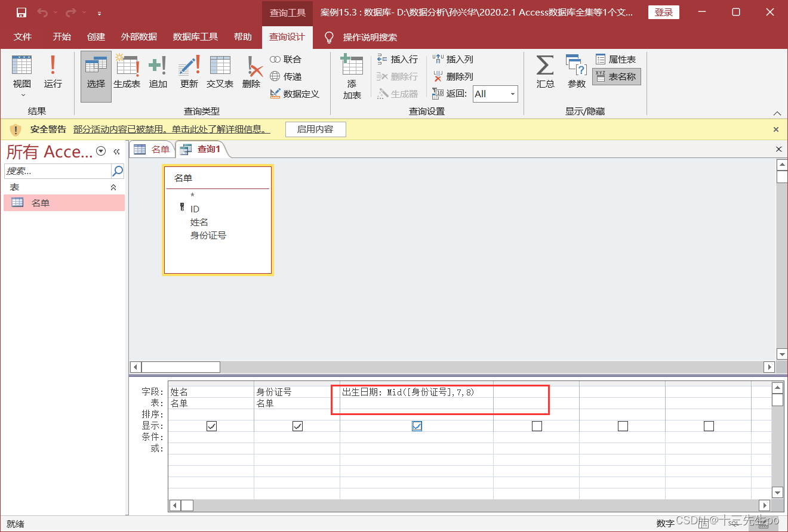Click the Save icon in title bar
Screen dimensions: 788x532
pyautogui.click(x=21, y=13)
